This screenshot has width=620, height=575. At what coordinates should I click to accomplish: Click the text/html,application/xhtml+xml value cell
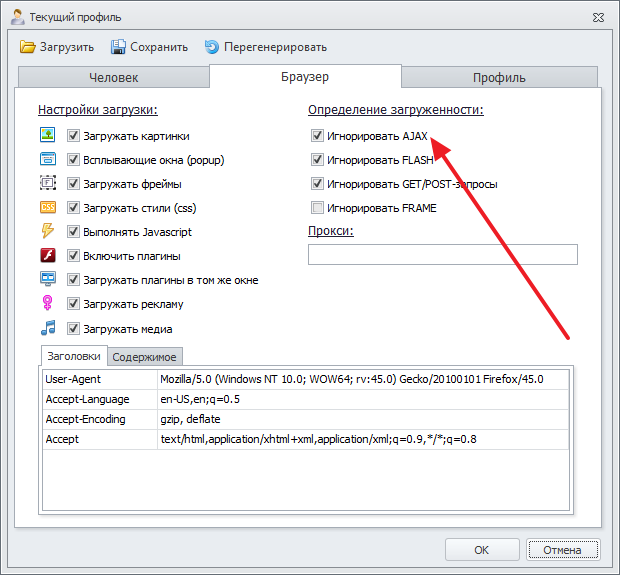(363, 439)
